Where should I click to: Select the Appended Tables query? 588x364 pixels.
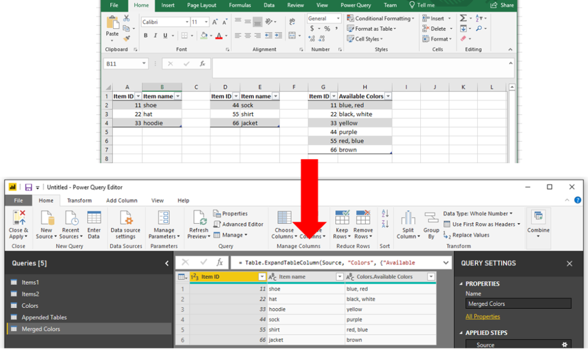(x=44, y=317)
